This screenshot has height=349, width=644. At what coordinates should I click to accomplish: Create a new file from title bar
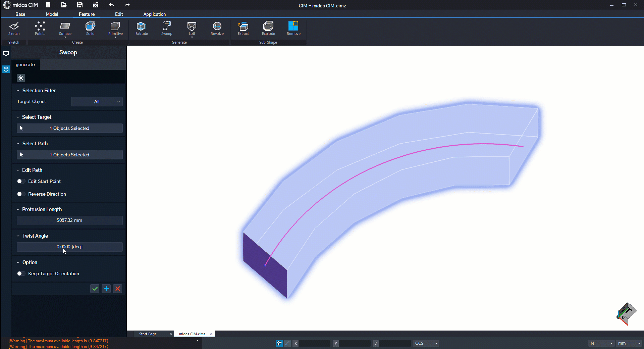click(x=48, y=5)
